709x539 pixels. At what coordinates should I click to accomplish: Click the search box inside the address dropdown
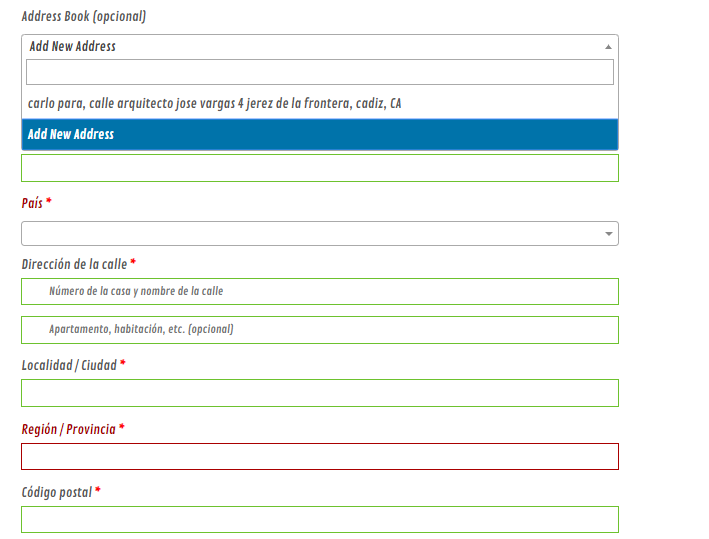320,72
